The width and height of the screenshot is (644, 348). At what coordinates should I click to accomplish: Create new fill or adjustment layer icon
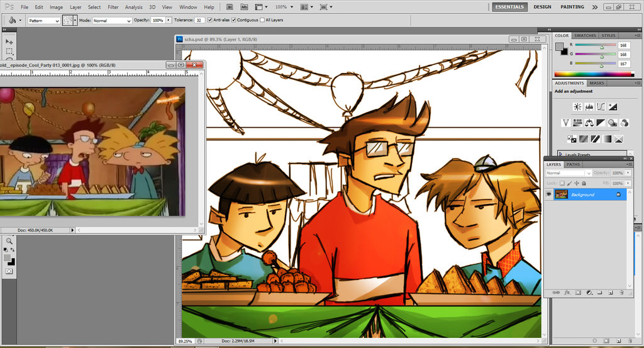589,293
